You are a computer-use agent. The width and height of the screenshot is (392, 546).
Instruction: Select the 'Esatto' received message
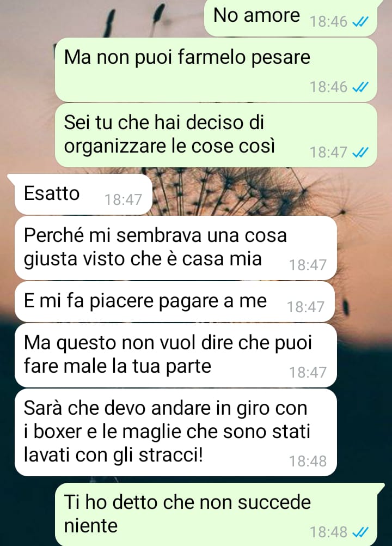pyautogui.click(x=83, y=193)
